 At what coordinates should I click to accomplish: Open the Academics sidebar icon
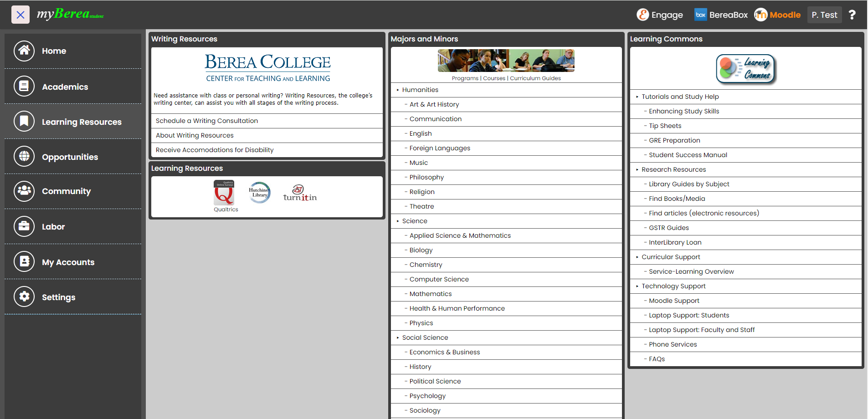pyautogui.click(x=24, y=86)
